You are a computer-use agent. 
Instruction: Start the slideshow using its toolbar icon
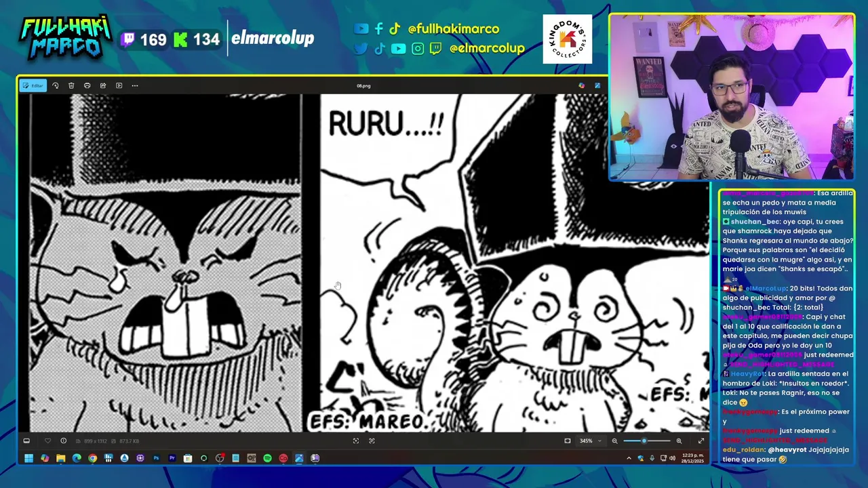pyautogui.click(x=119, y=85)
